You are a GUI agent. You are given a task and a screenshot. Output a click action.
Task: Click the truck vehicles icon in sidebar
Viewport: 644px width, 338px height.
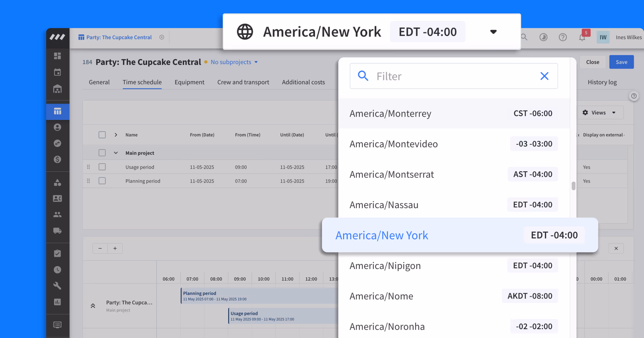(x=57, y=231)
